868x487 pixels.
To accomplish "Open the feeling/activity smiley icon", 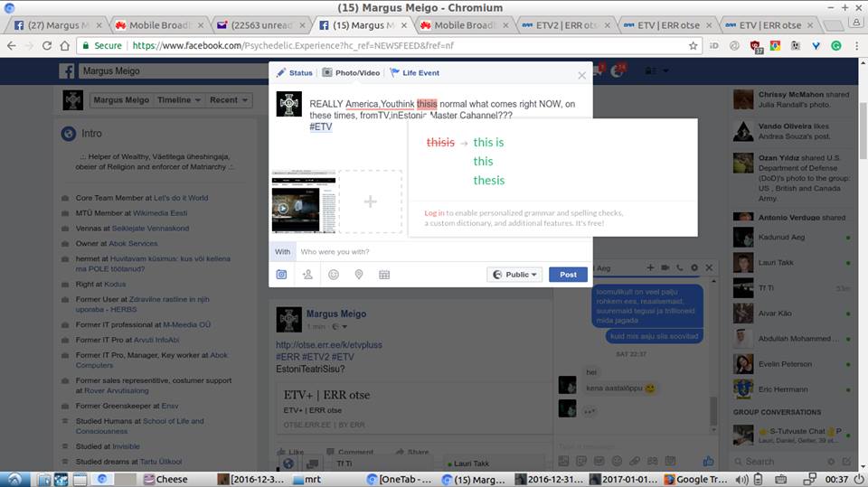I will pyautogui.click(x=334, y=275).
